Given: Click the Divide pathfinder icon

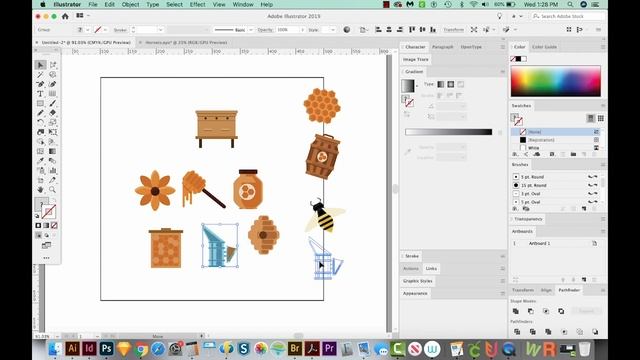Looking at the screenshot, I should pyautogui.click(x=517, y=331).
